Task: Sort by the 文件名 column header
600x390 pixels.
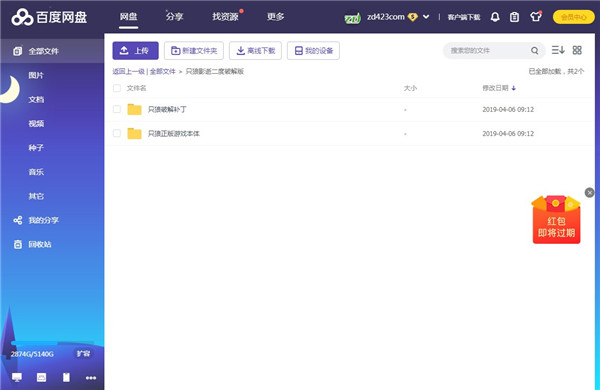Action: click(x=137, y=88)
